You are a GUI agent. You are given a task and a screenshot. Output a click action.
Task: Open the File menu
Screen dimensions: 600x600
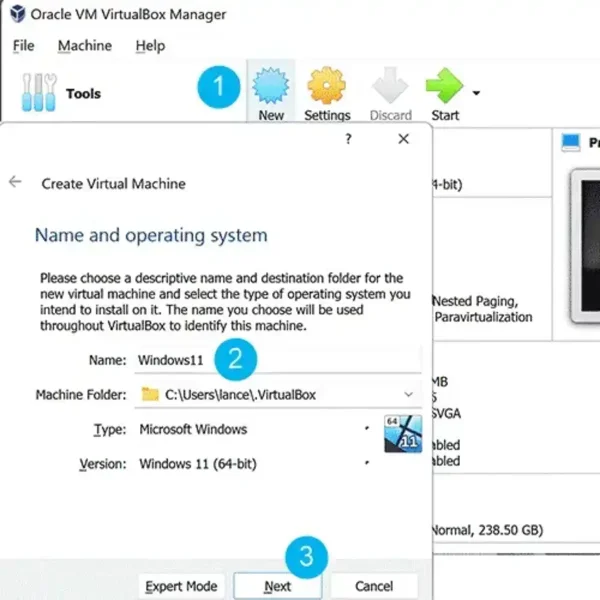(x=23, y=46)
